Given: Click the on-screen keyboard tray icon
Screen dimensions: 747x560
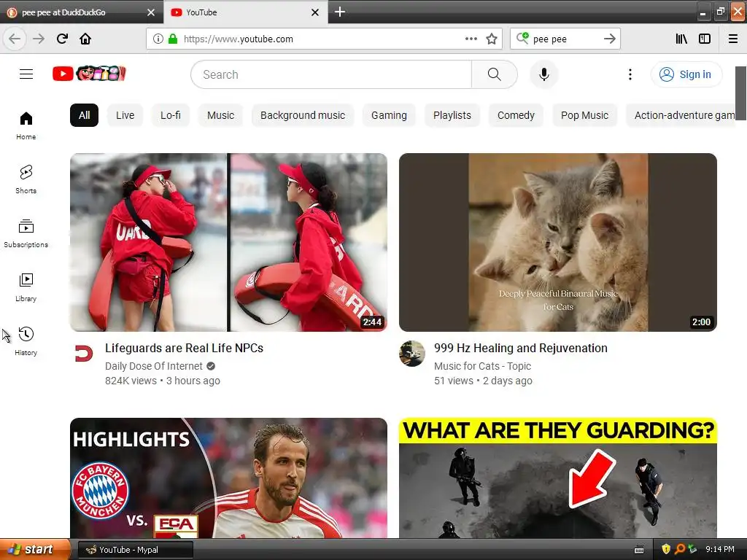Looking at the screenshot, I should (639, 550).
